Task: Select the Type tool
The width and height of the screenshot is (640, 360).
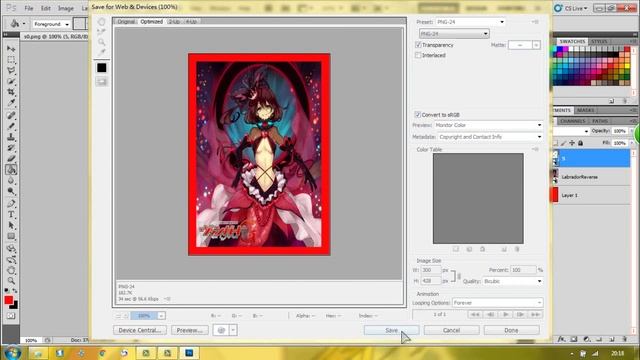Action: (x=11, y=214)
